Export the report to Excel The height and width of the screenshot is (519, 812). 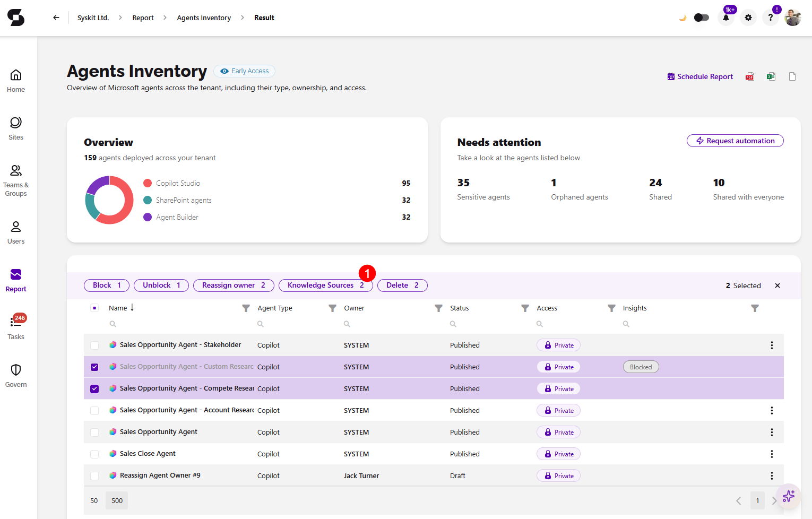click(771, 76)
